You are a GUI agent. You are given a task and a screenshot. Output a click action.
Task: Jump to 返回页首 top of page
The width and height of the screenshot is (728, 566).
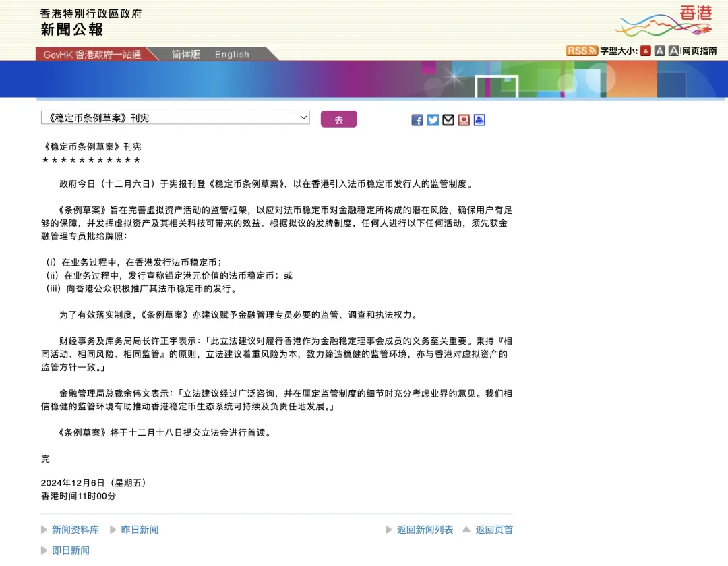(x=493, y=530)
